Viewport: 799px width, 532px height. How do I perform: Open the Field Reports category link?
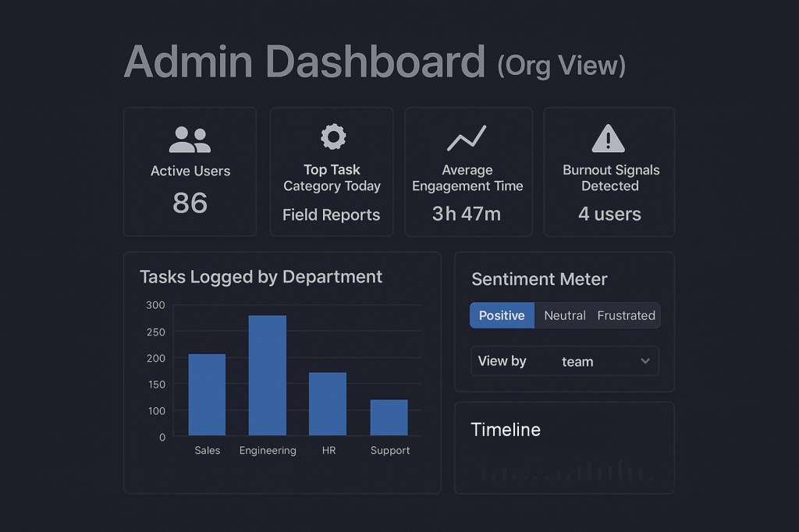click(331, 215)
